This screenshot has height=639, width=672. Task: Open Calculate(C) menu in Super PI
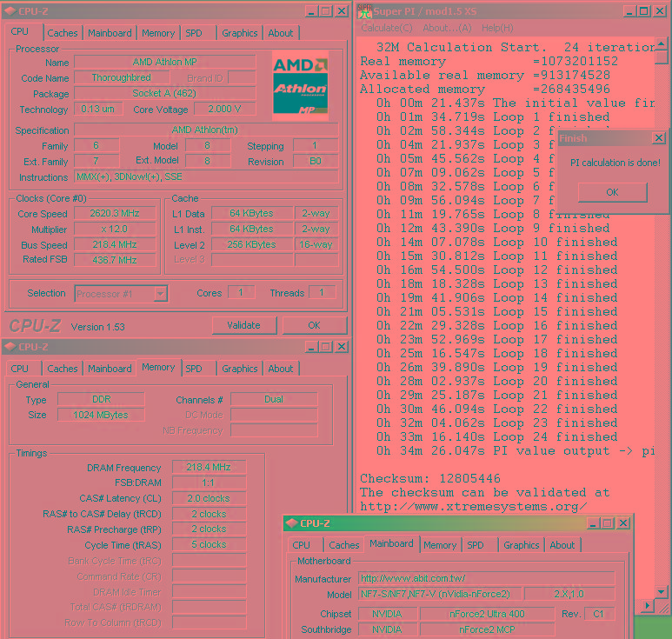tap(387, 28)
